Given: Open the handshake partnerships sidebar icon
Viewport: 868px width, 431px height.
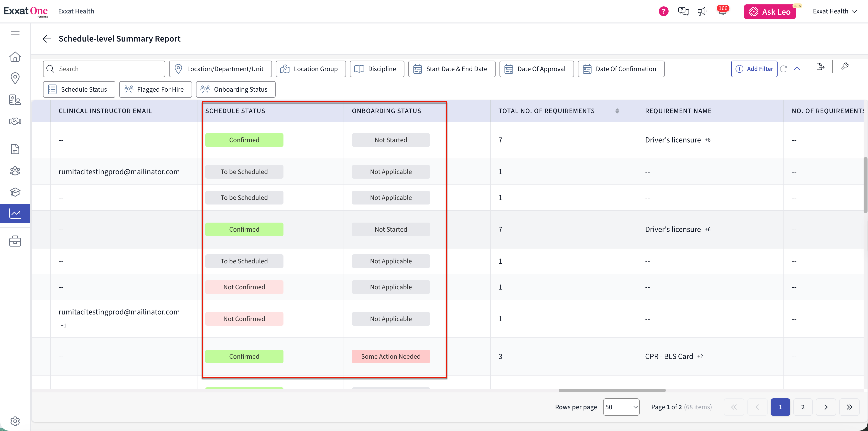Looking at the screenshot, I should coord(15,121).
